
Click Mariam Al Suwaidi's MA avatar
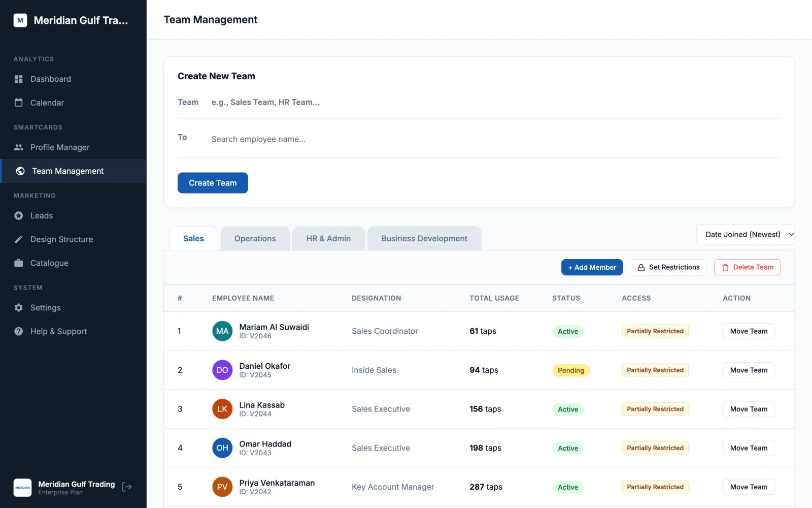click(222, 331)
